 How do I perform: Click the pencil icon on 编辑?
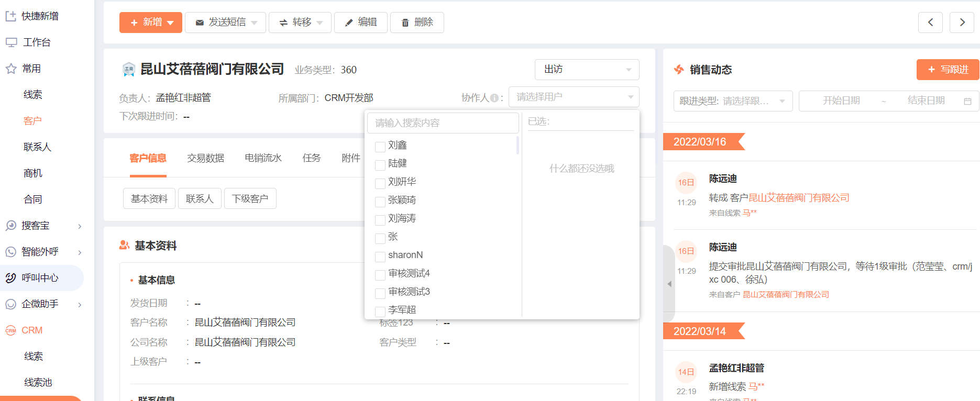349,23
